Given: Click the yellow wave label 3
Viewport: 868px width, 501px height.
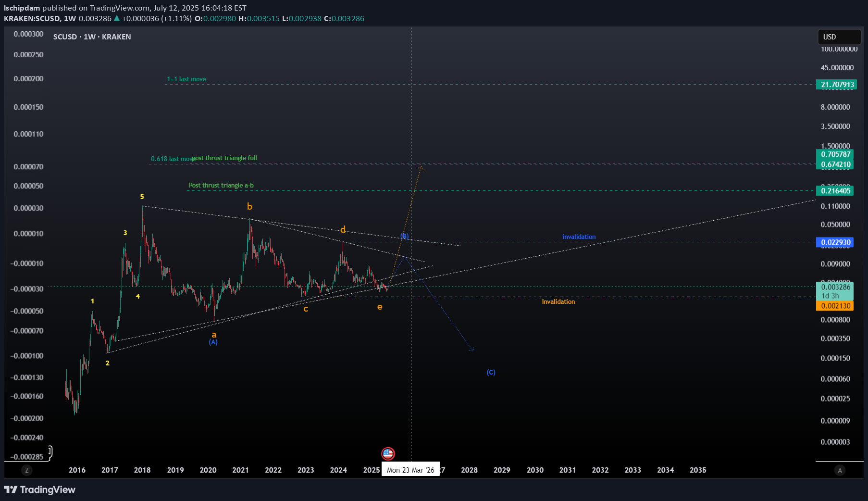Looking at the screenshot, I should [125, 233].
